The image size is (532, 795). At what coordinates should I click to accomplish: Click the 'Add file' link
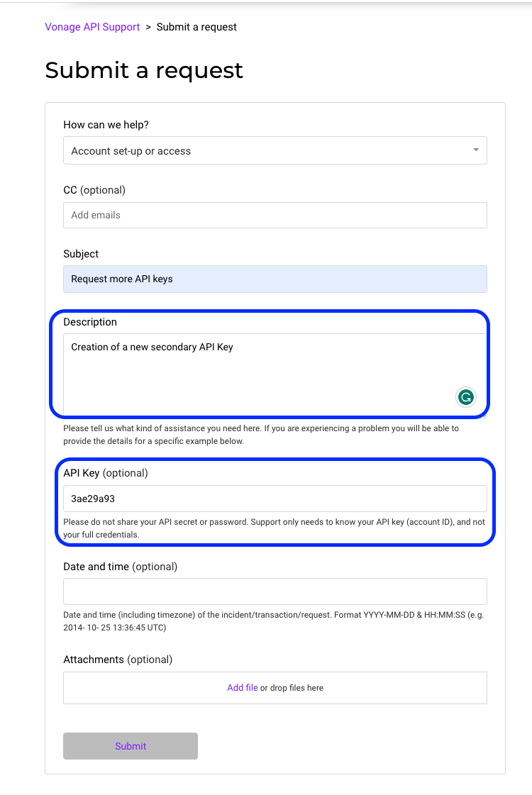point(243,688)
